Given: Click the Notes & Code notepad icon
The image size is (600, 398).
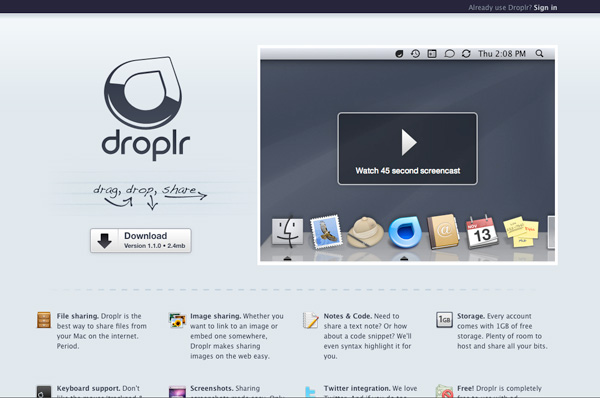Looking at the screenshot, I should coord(310,320).
